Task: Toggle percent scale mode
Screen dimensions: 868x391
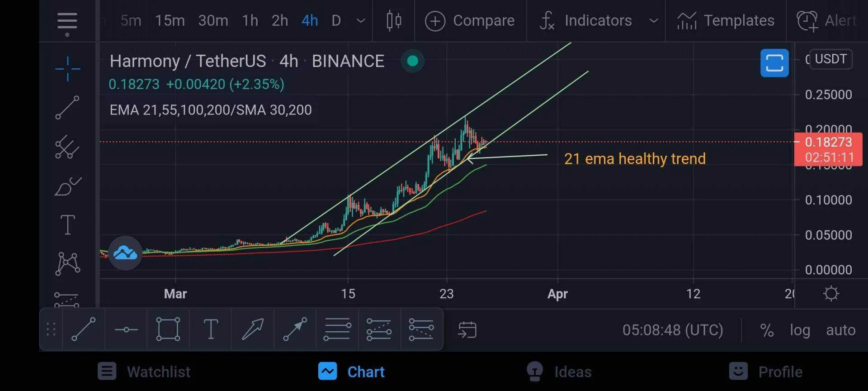Action: [767, 330]
